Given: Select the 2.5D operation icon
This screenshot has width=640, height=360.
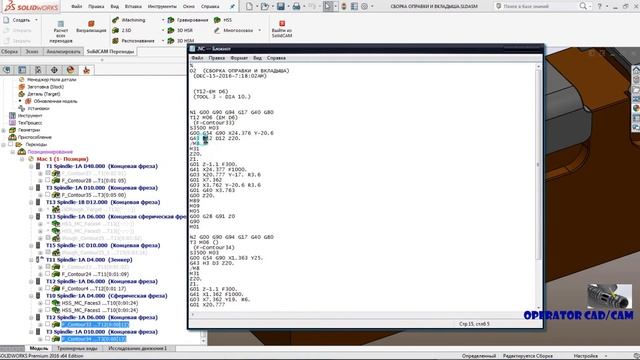Looking at the screenshot, I should tap(116, 30).
